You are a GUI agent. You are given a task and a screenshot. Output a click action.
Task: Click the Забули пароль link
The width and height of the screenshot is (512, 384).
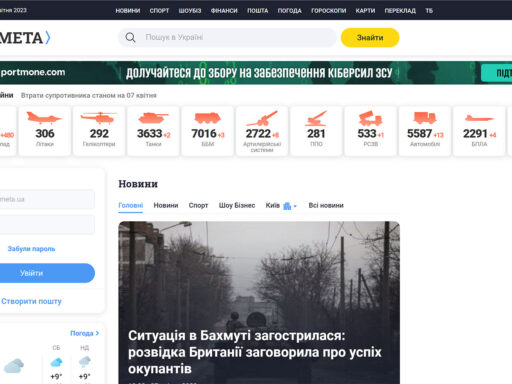coord(31,249)
